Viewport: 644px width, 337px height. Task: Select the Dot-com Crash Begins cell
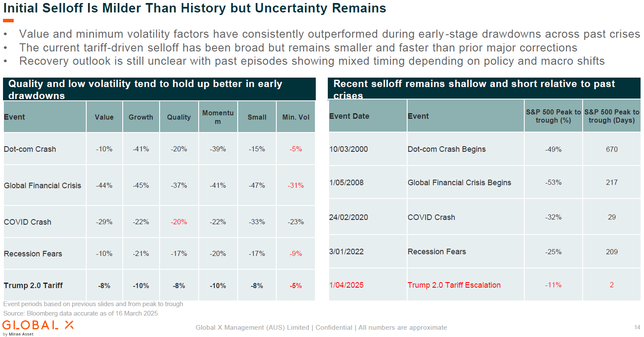pos(447,149)
